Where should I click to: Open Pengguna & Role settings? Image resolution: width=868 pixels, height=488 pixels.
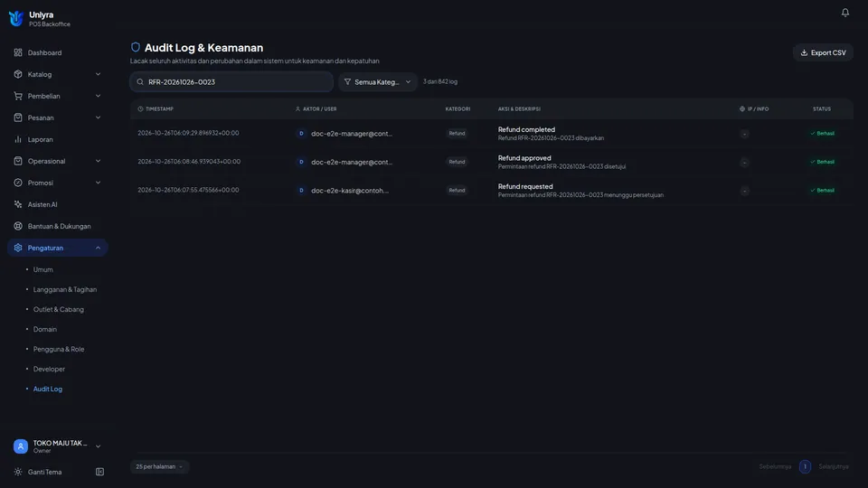(59, 349)
